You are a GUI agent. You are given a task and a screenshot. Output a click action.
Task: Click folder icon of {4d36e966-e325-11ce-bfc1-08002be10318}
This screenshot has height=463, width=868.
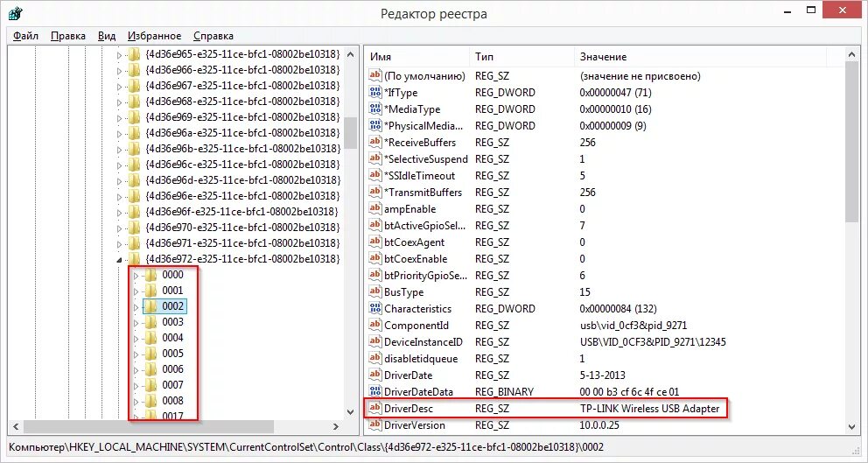tap(133, 70)
